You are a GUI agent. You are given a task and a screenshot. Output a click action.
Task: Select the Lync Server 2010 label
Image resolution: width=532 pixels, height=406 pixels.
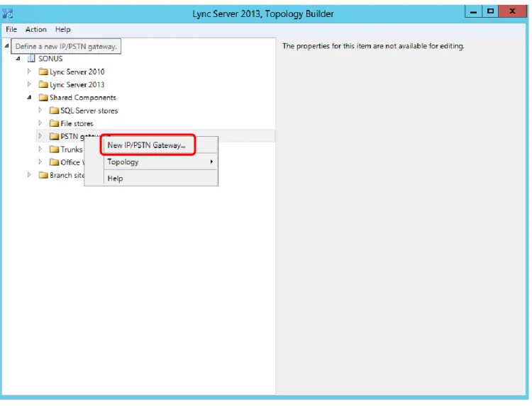(77, 72)
